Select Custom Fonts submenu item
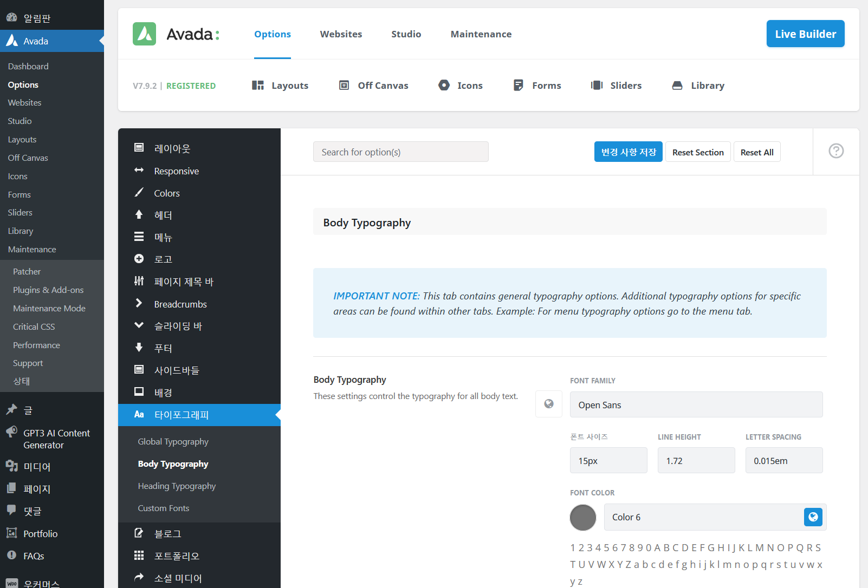868x588 pixels. click(164, 508)
